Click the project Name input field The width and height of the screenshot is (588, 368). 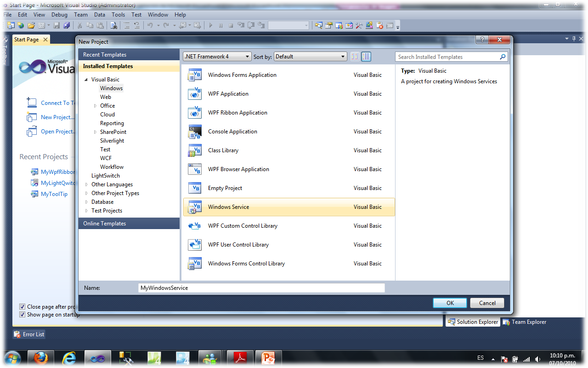click(x=261, y=287)
